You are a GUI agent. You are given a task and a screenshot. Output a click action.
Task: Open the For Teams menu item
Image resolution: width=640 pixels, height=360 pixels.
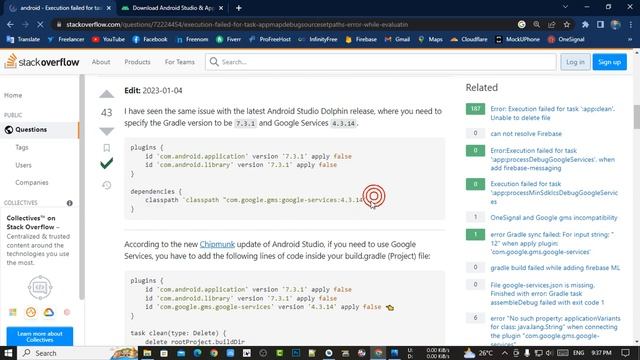pyautogui.click(x=180, y=62)
